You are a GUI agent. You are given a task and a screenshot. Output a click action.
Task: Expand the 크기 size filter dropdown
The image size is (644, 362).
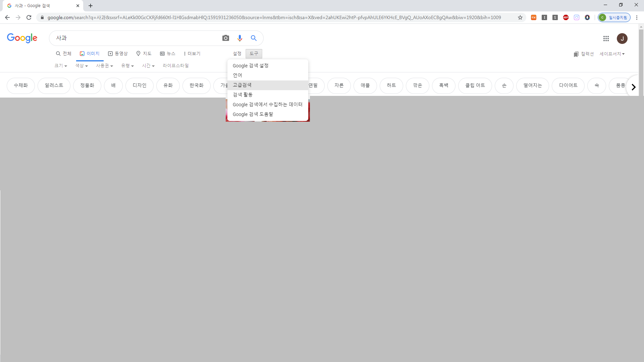(61, 66)
